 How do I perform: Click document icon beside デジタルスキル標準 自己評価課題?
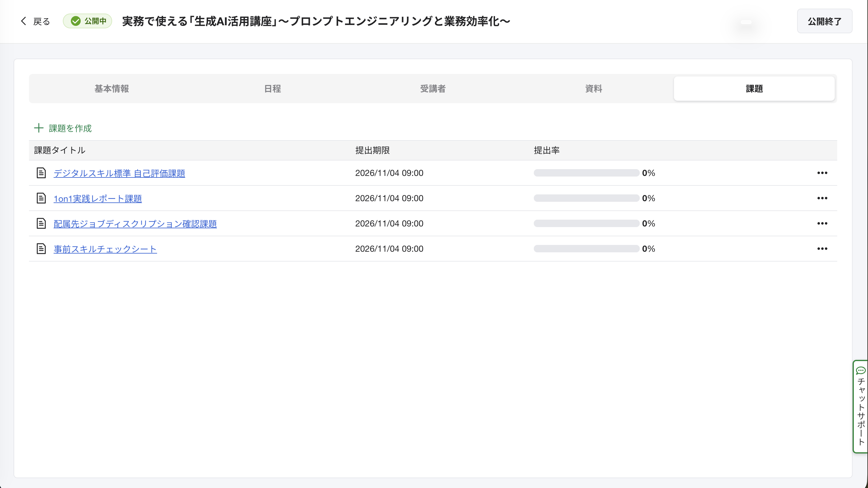(x=41, y=173)
